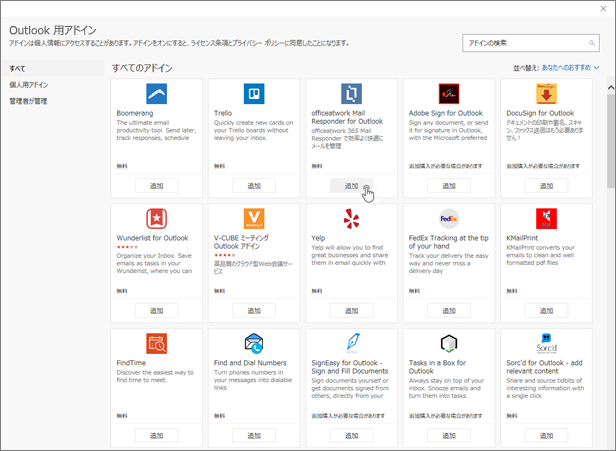Click the Boomerang add-in icon
Screen dimensions: 616x451
(x=156, y=94)
